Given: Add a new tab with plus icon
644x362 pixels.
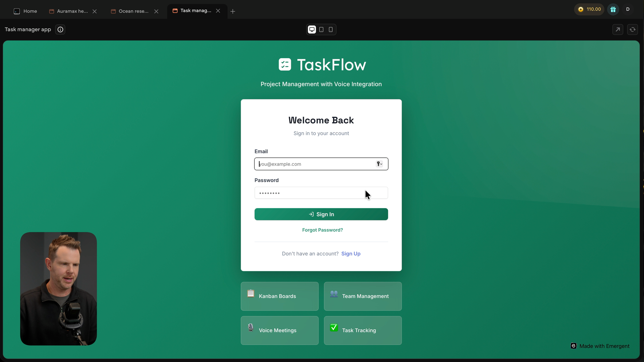Looking at the screenshot, I should (233, 12).
